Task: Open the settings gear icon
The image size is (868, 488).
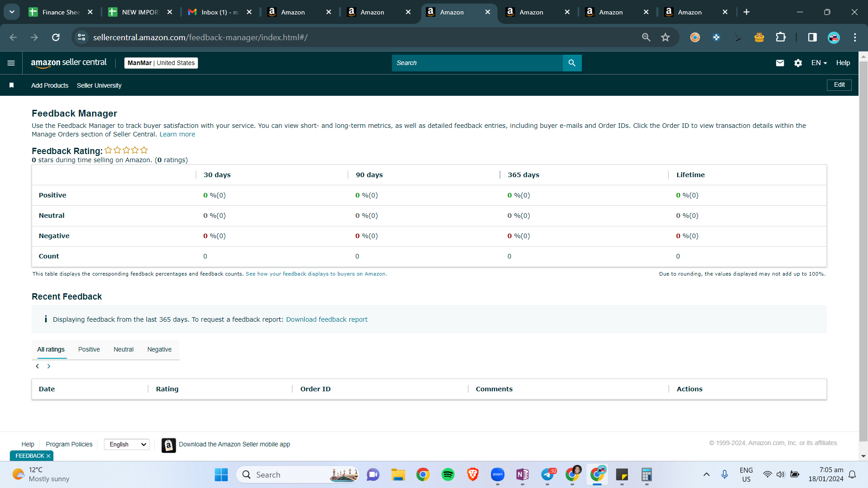Action: [798, 63]
